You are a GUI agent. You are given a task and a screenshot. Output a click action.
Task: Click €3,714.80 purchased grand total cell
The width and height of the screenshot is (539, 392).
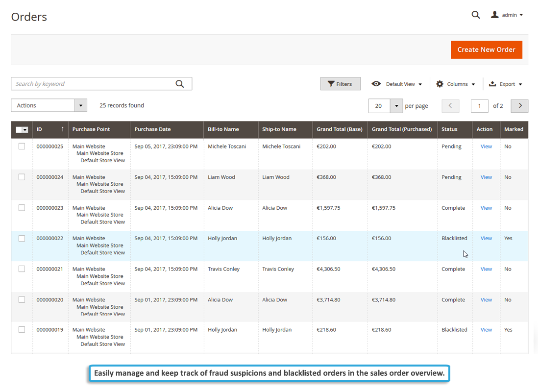coord(383,299)
